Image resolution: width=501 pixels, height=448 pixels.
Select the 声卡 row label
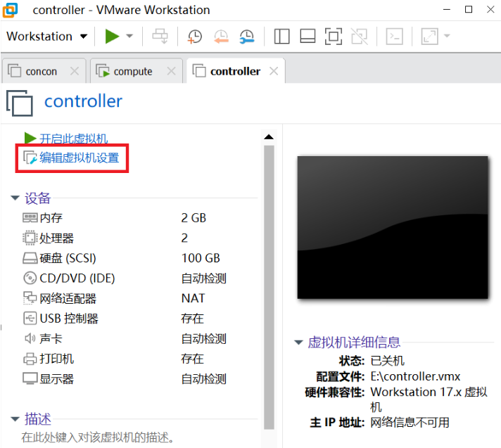click(51, 339)
